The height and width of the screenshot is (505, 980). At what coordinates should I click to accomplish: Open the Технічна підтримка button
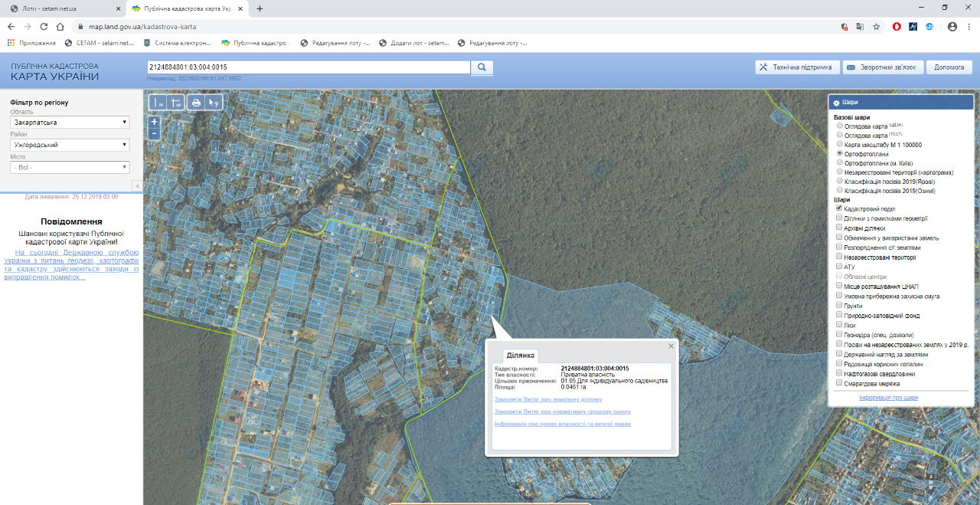797,67
